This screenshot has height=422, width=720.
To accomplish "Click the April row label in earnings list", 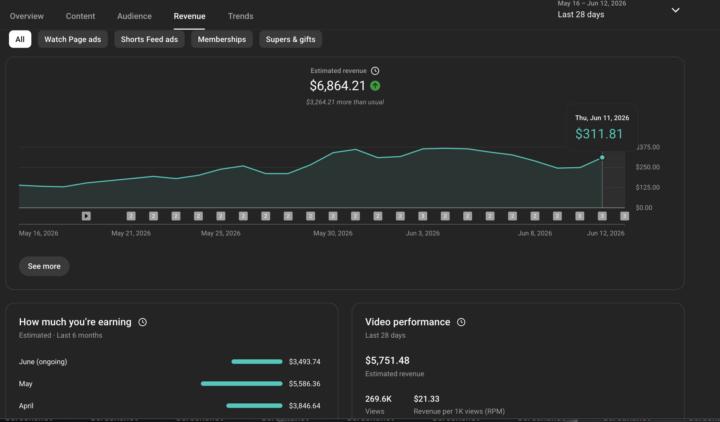I will coord(26,406).
